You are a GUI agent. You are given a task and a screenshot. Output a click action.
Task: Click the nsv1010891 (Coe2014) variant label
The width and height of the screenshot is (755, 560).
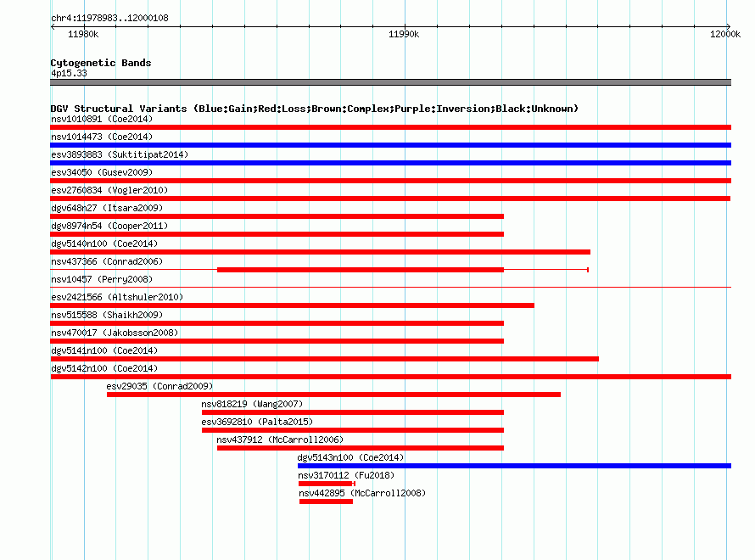[x=102, y=119]
